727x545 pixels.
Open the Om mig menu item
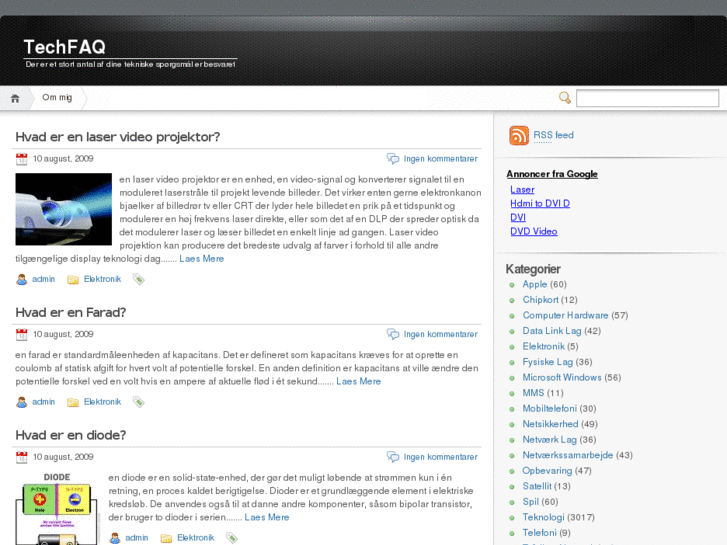pyautogui.click(x=57, y=97)
